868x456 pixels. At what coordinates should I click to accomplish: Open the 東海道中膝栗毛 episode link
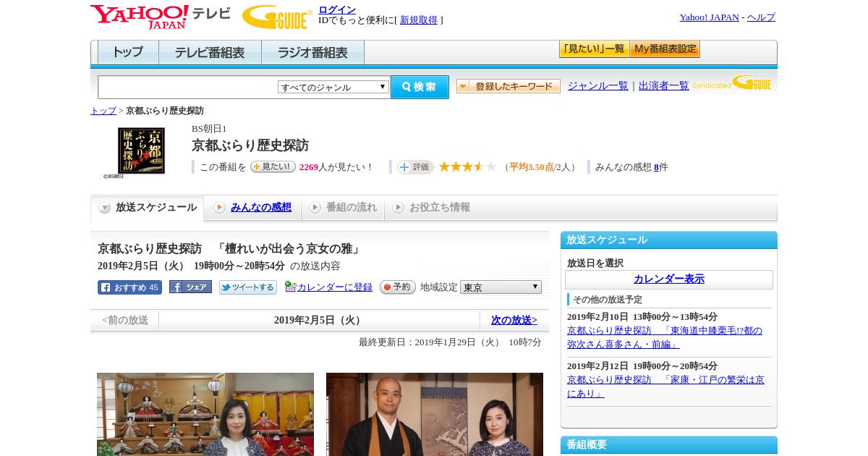(665, 337)
